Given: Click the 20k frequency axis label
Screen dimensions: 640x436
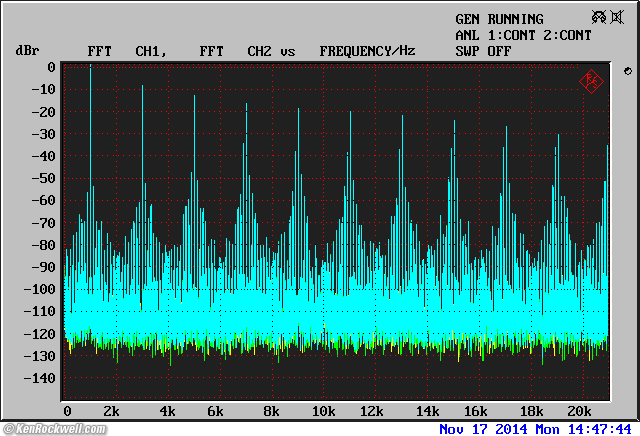Looking at the screenshot, I should [x=579, y=411].
